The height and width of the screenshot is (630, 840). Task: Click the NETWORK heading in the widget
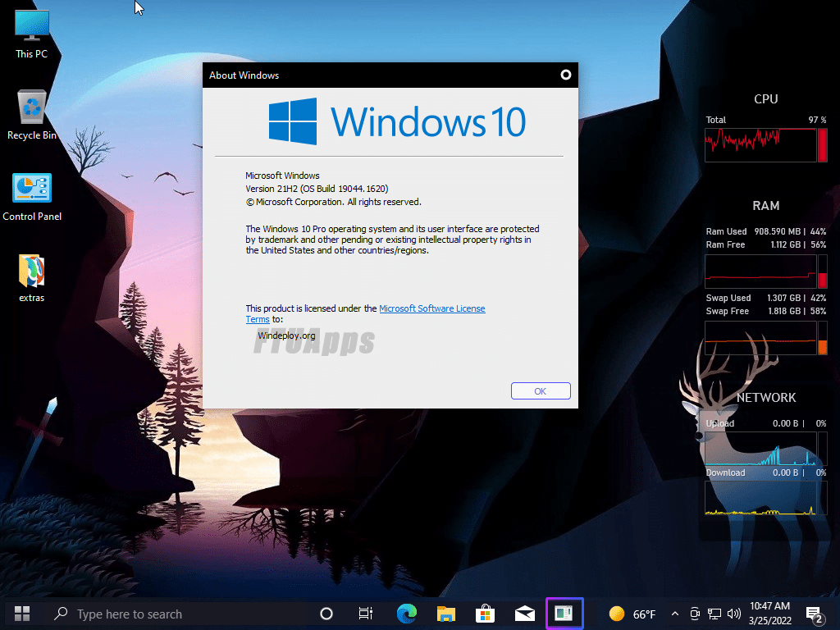pos(766,398)
